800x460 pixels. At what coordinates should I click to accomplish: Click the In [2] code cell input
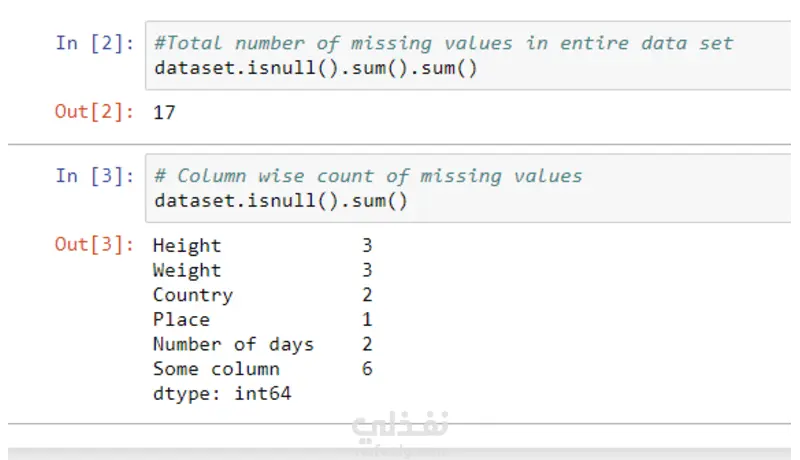(x=468, y=56)
